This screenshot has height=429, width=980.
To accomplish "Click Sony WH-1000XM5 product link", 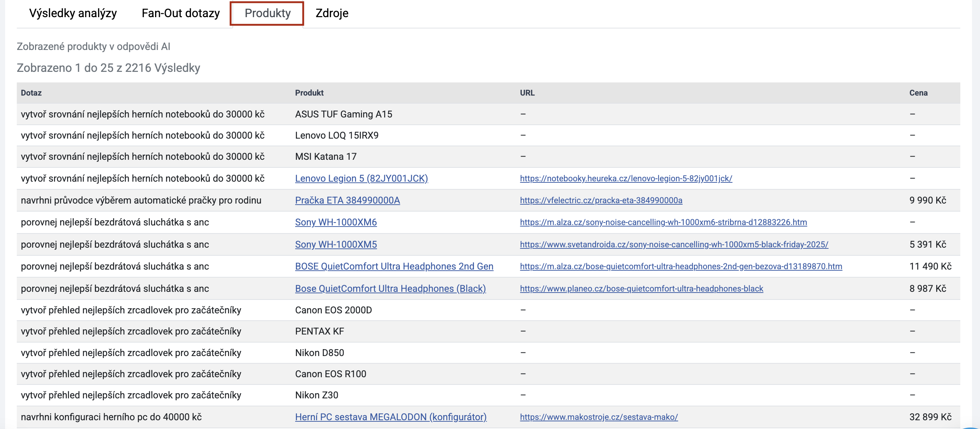I will [x=336, y=244].
